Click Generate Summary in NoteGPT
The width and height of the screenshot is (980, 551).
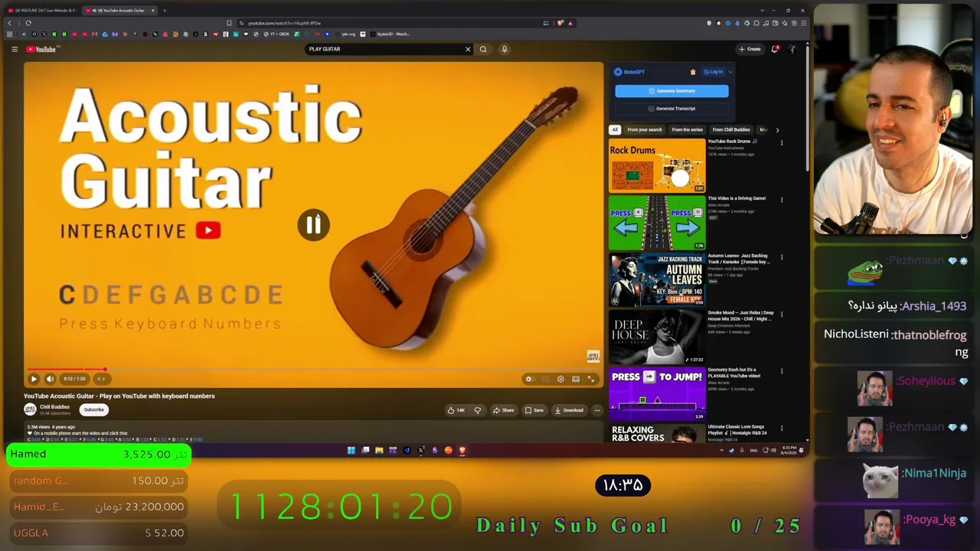[671, 91]
